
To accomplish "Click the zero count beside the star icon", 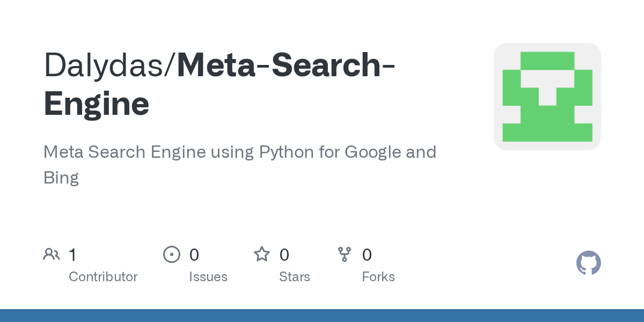I will 284,255.
